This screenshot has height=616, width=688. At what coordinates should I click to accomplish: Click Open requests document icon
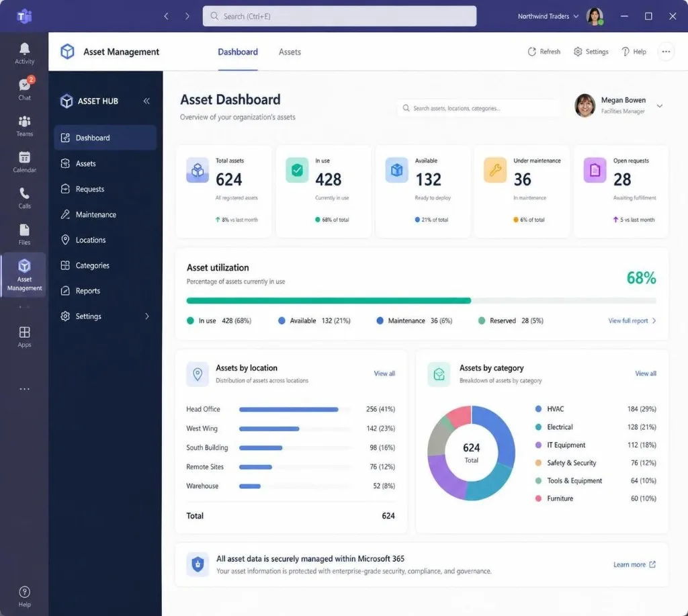click(x=595, y=170)
